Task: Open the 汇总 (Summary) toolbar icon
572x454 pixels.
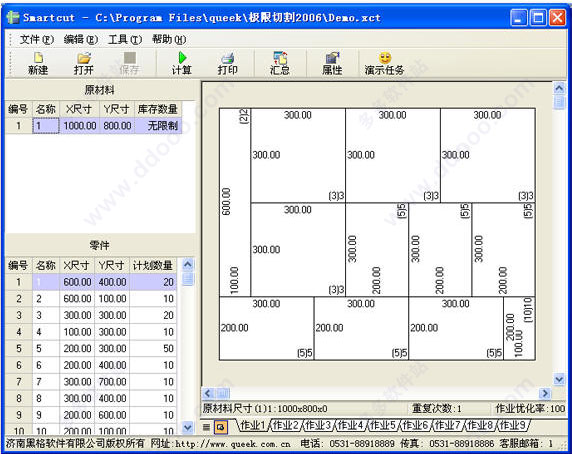Action: [280, 63]
